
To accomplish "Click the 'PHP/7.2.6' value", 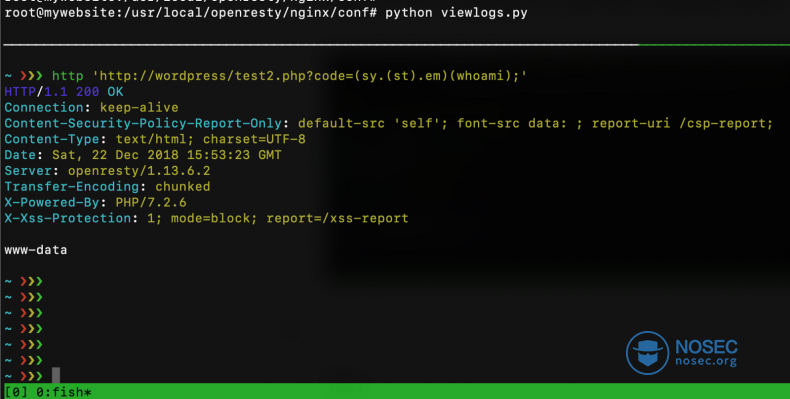I will [151, 203].
